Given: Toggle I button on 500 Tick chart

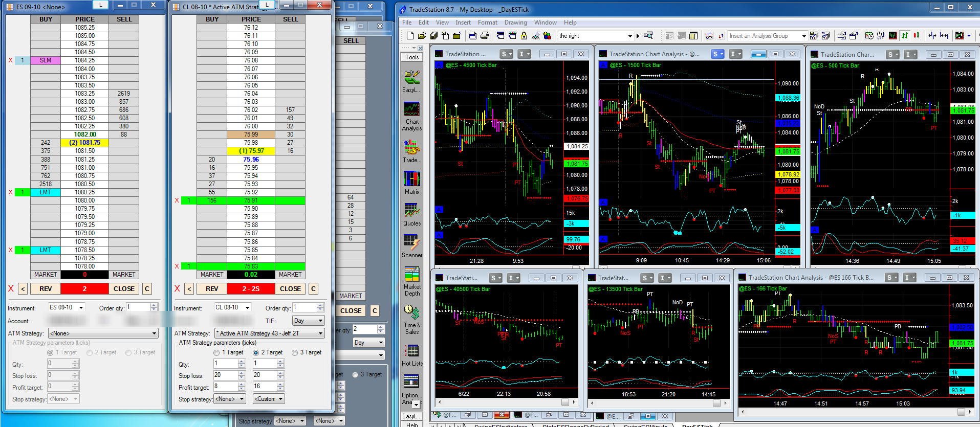Looking at the screenshot, I should tap(910, 54).
